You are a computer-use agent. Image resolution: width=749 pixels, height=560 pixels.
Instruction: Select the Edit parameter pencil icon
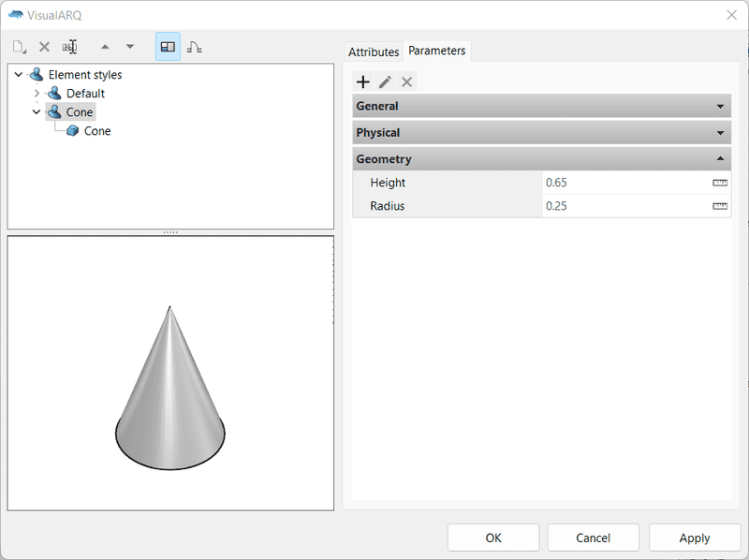click(385, 82)
